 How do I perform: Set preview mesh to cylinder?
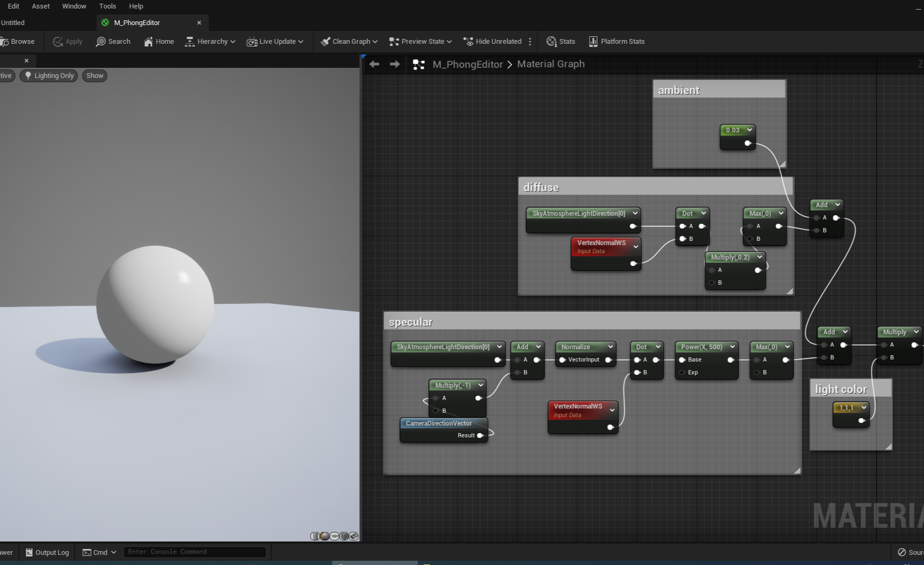pos(314,536)
